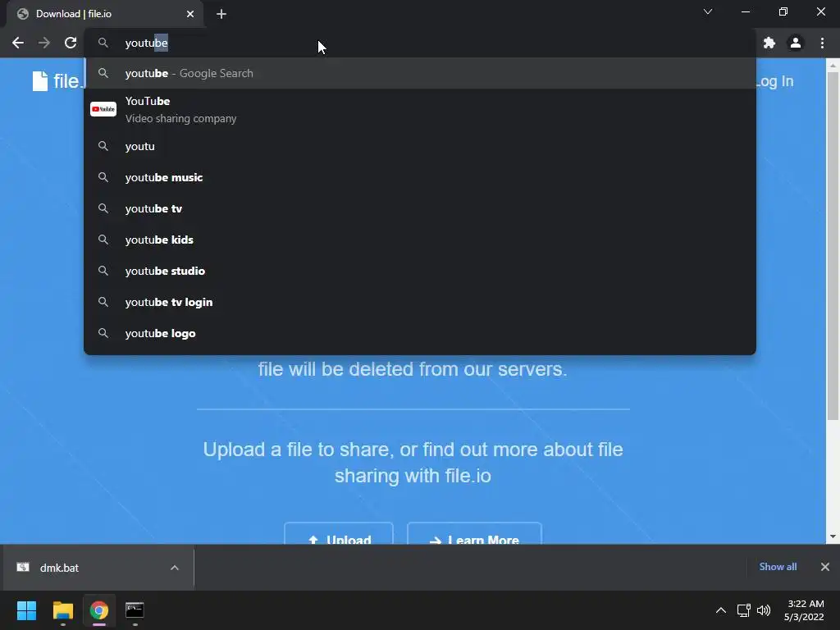
Task: Open volume speaker tray icon
Action: coord(764,610)
